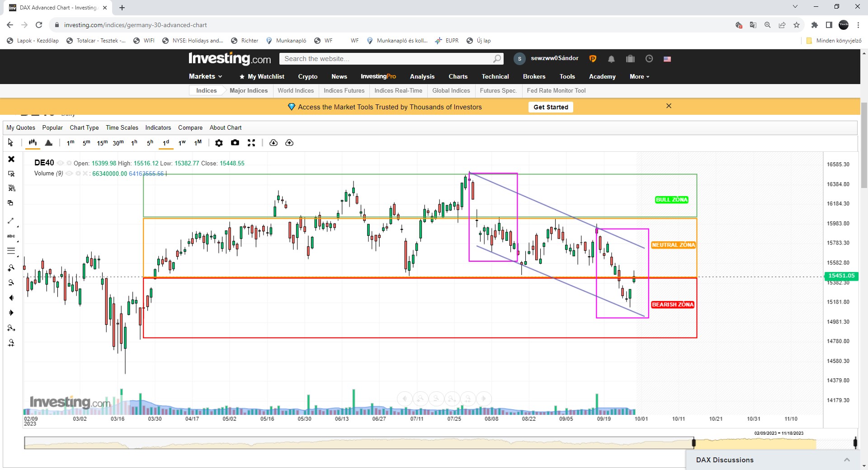Image resolution: width=868 pixels, height=470 pixels.
Task: Expand the Markets dropdown menu
Action: (x=205, y=76)
